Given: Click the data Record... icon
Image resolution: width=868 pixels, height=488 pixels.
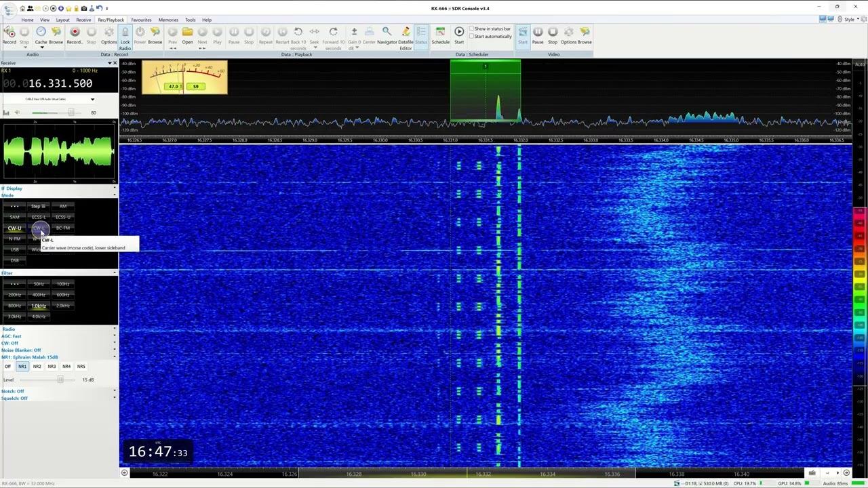Looking at the screenshot, I should coord(75,35).
